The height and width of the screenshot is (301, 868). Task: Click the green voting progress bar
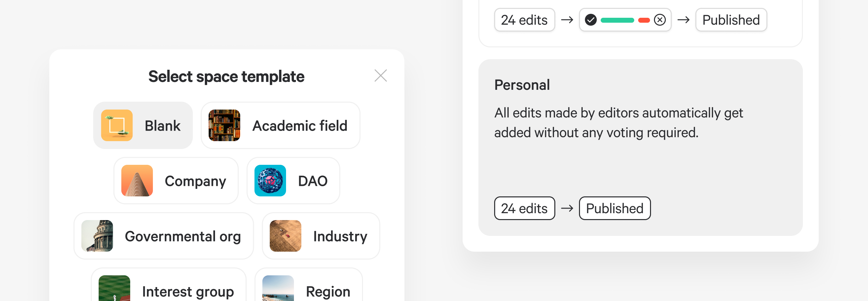(617, 20)
